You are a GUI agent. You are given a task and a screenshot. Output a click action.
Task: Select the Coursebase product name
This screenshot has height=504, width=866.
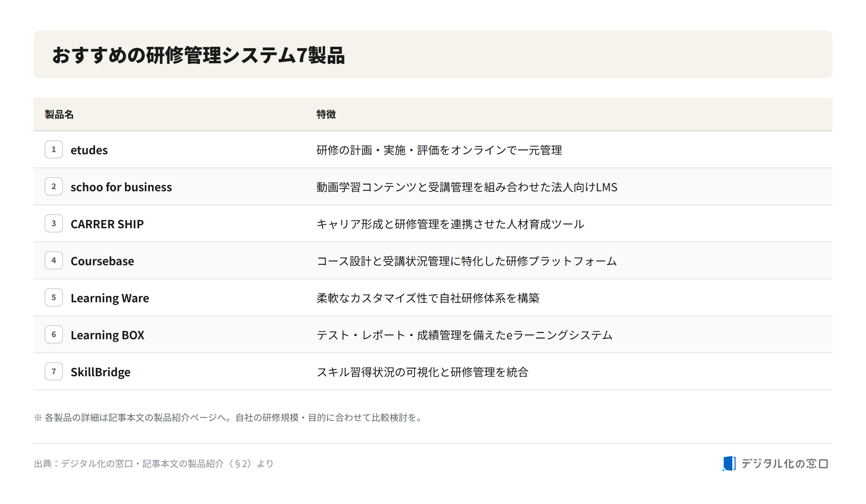pyautogui.click(x=102, y=261)
